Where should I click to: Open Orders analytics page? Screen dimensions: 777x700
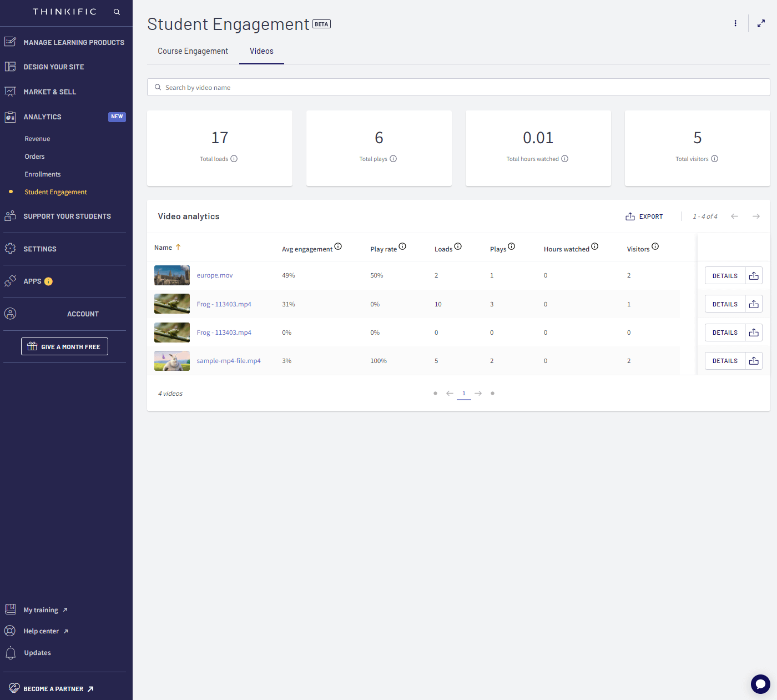(x=34, y=157)
